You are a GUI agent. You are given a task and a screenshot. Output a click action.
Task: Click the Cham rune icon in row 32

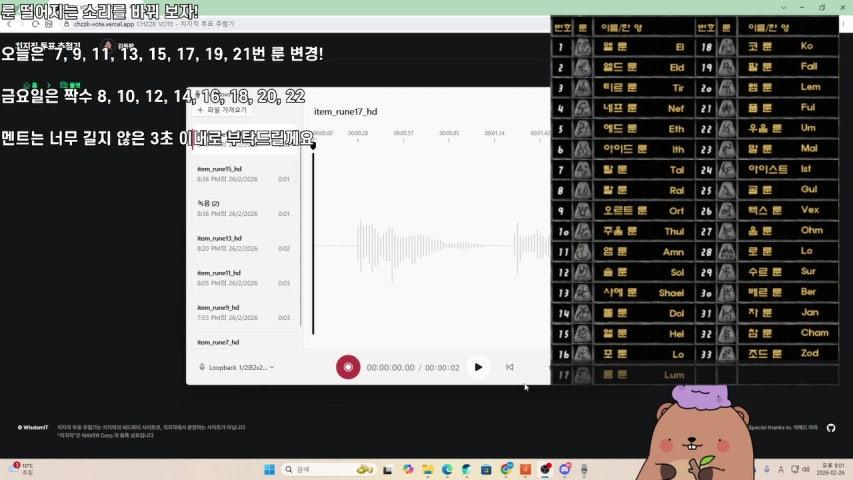click(x=726, y=333)
